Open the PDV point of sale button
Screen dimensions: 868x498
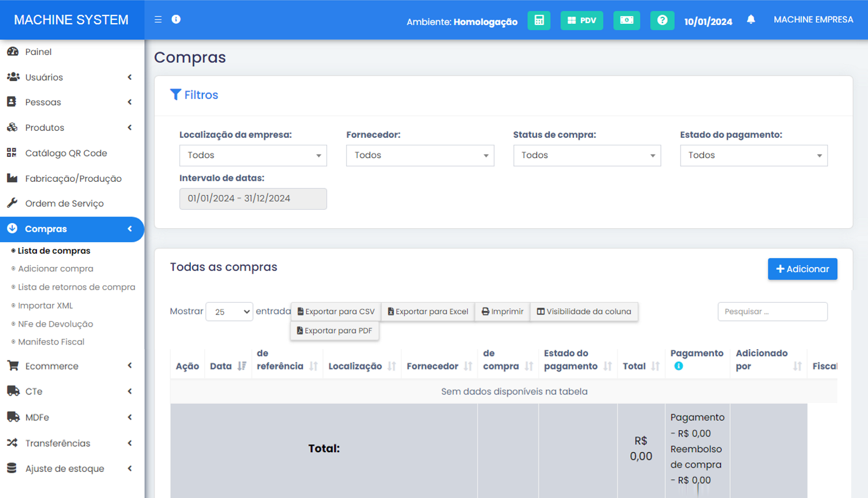pyautogui.click(x=582, y=20)
